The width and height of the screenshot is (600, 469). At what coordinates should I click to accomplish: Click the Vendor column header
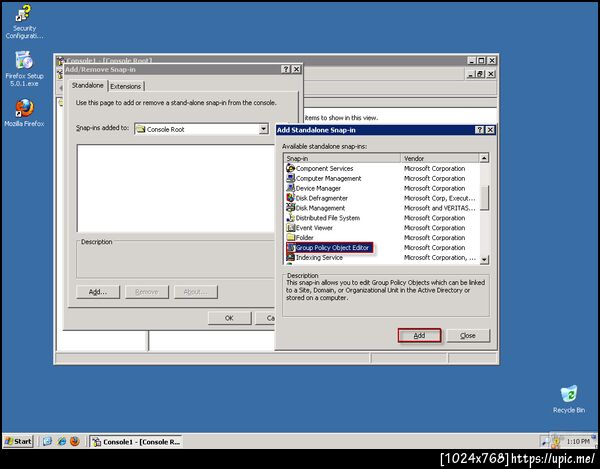pos(440,158)
